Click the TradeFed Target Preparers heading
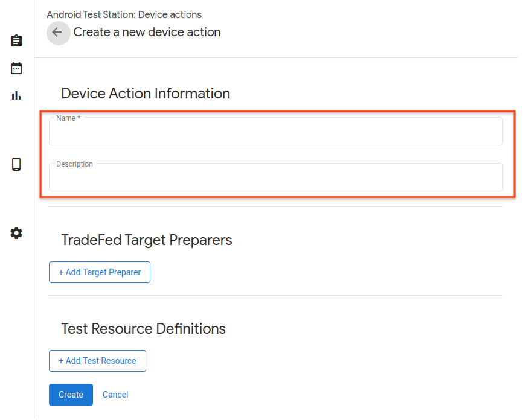 (146, 240)
